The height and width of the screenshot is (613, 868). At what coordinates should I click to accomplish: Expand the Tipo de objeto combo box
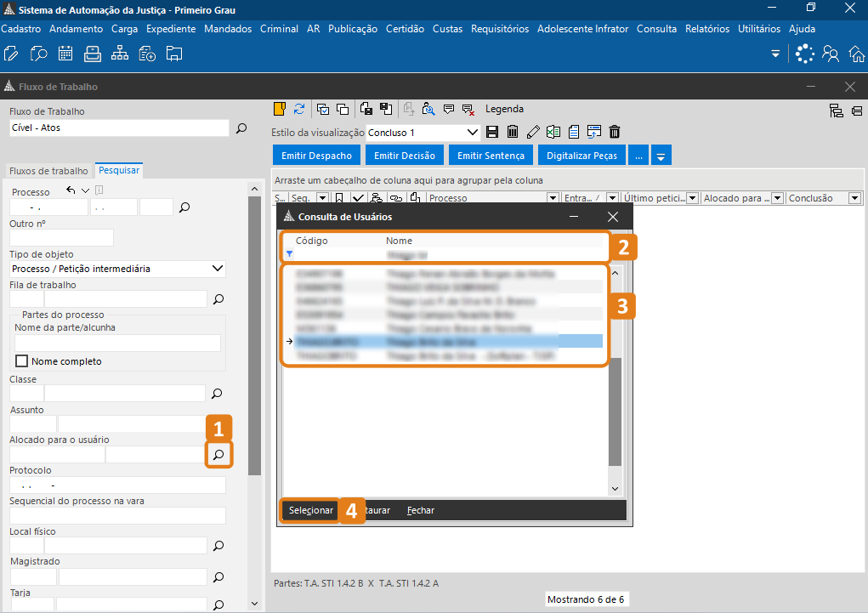(218, 269)
